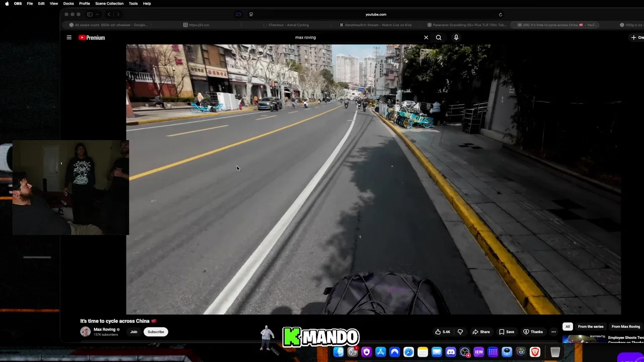Dislike the video with thumbs-down icon
This screenshot has width=644, height=362.
[460, 332]
